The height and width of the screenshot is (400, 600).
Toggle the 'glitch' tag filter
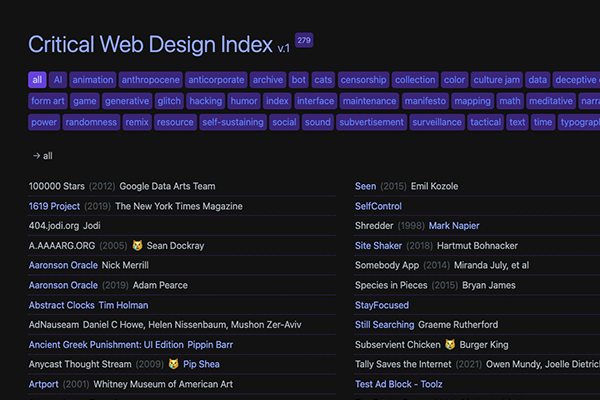pos(169,101)
